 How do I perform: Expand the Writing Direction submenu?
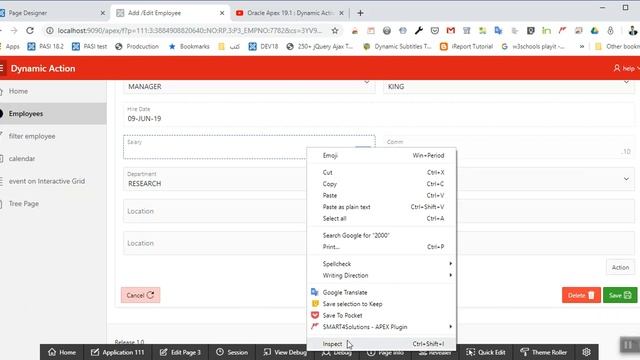(x=381, y=276)
